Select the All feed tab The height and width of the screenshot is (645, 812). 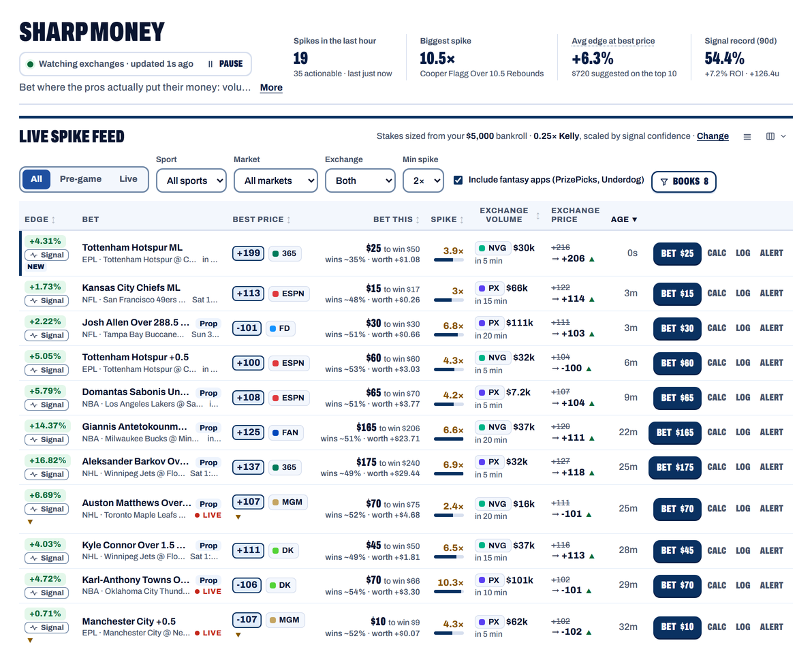pos(36,179)
